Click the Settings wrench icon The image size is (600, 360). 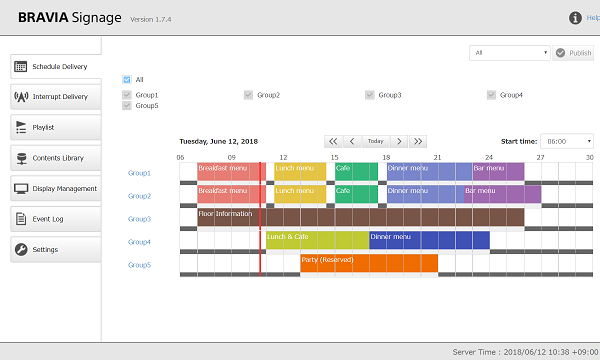[x=21, y=249]
